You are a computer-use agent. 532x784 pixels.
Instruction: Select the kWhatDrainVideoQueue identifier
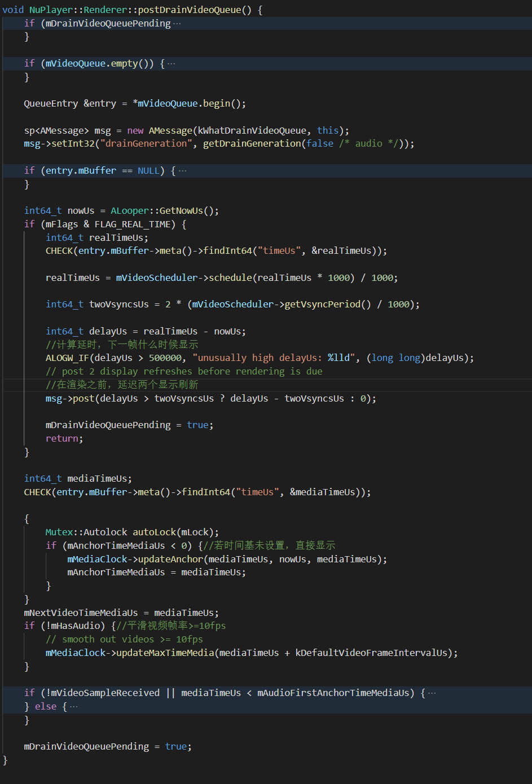pos(252,131)
